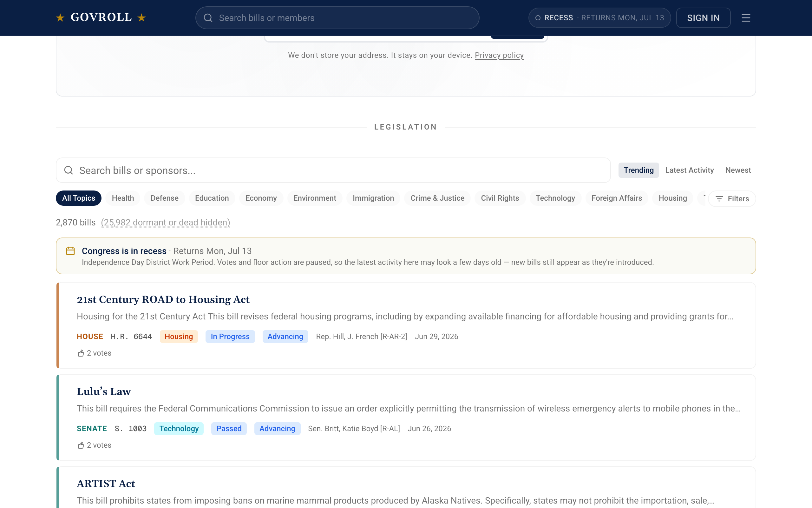The width and height of the screenshot is (812, 508).
Task: Click the search magnifier icon in header
Action: (208, 18)
